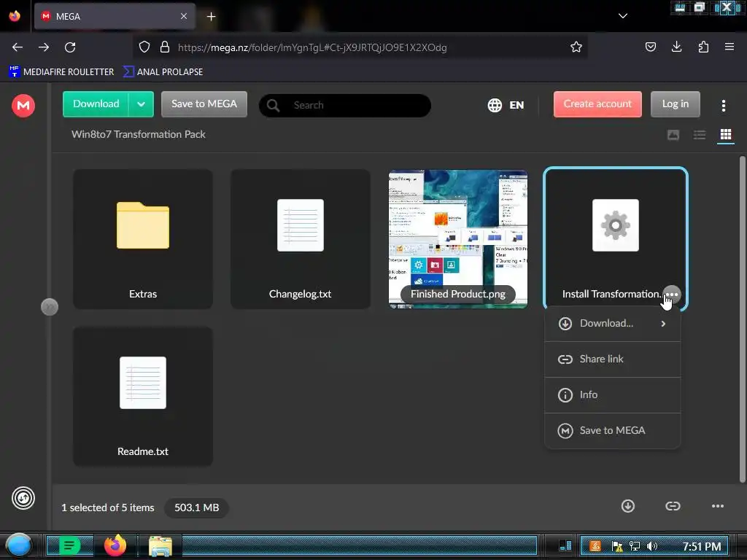Open the vertical three-dot menu

click(x=723, y=105)
